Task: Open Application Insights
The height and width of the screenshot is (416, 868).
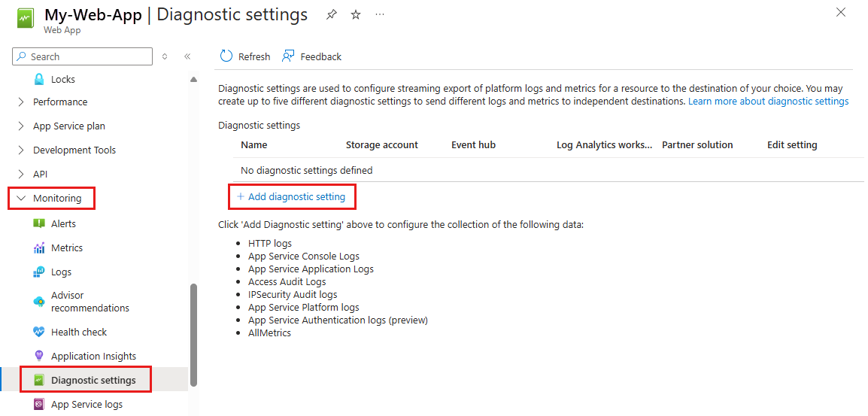Action: (x=94, y=356)
